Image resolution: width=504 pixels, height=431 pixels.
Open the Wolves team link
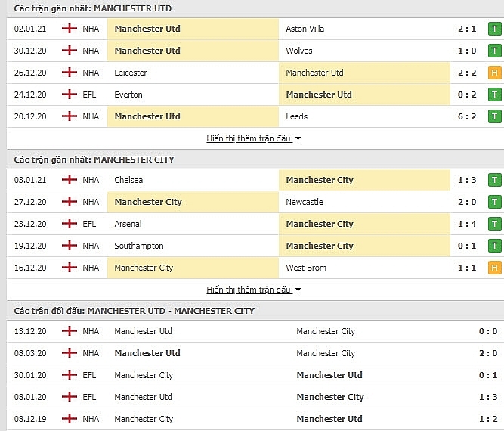[x=299, y=51]
